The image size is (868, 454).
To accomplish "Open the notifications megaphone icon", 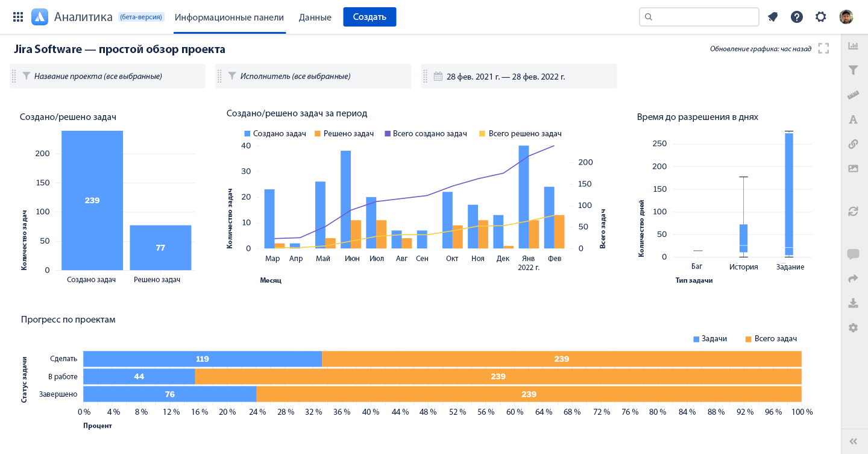I will (x=773, y=17).
